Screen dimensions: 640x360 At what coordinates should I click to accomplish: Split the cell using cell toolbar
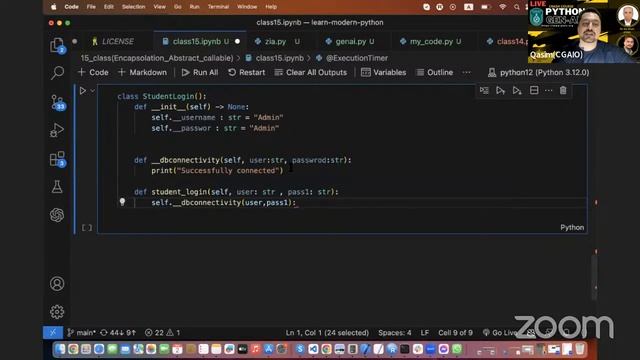(534, 90)
